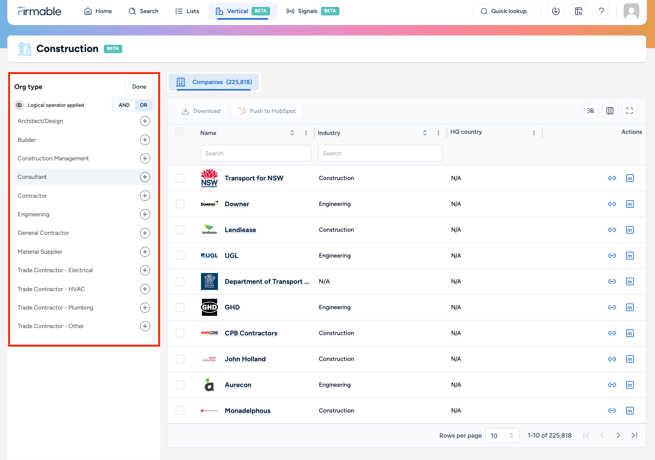655x460 pixels.
Task: Click Push to HubSpot button
Action: [267, 111]
